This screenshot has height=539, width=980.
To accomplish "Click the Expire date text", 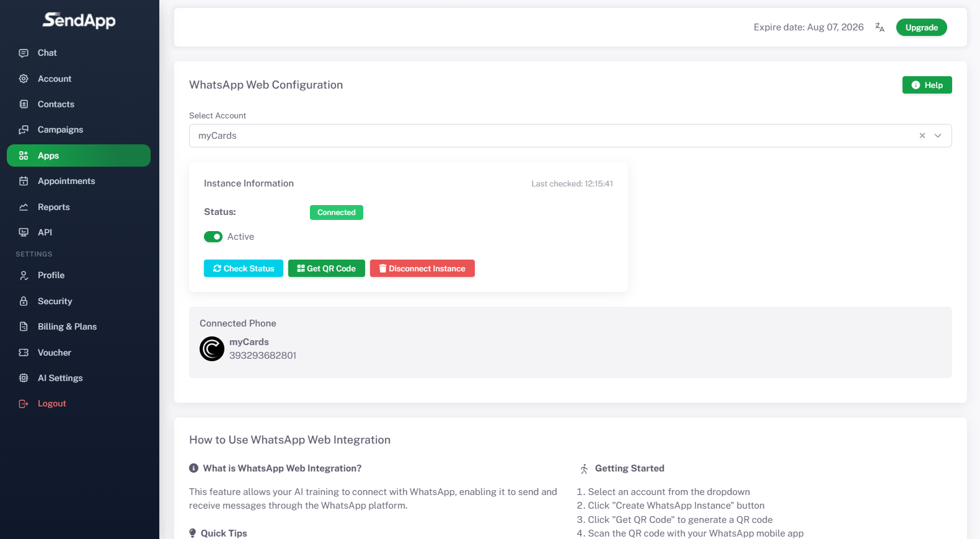I will point(808,27).
